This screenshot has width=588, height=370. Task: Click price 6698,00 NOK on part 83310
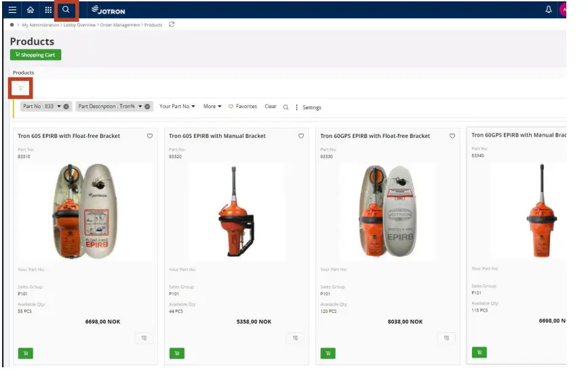point(103,322)
